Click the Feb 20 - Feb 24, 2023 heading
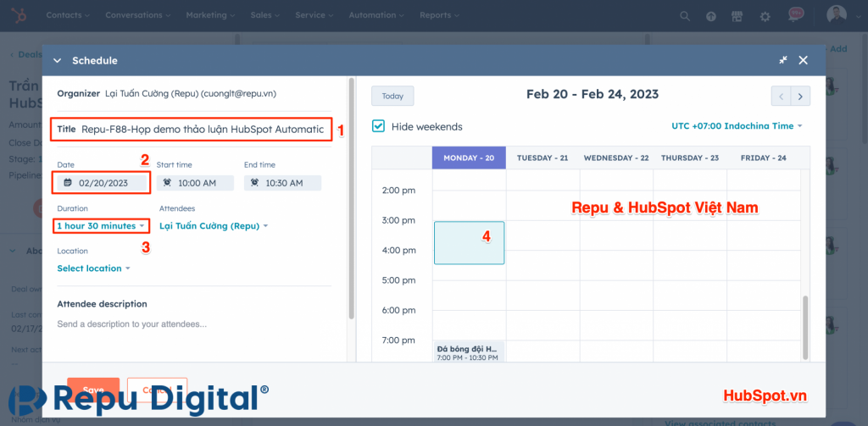Image resolution: width=868 pixels, height=426 pixels. tap(593, 94)
